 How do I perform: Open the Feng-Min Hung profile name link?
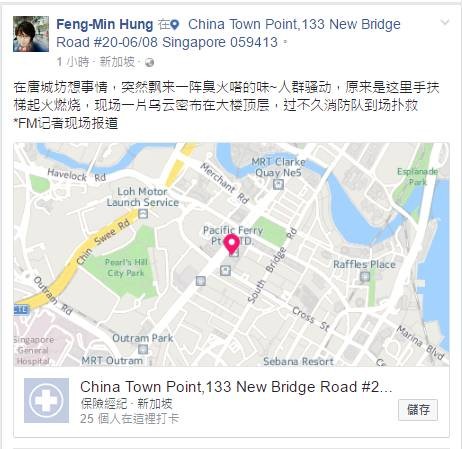(105, 24)
